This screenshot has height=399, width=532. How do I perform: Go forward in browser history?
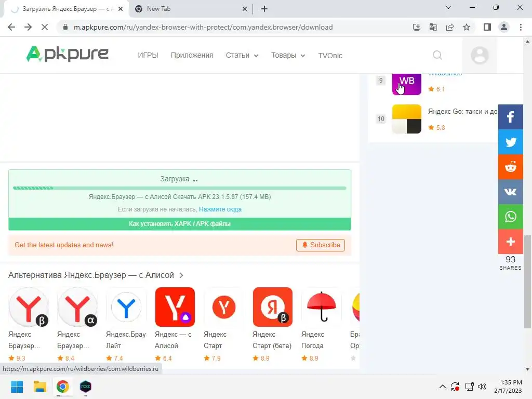pyautogui.click(x=28, y=27)
